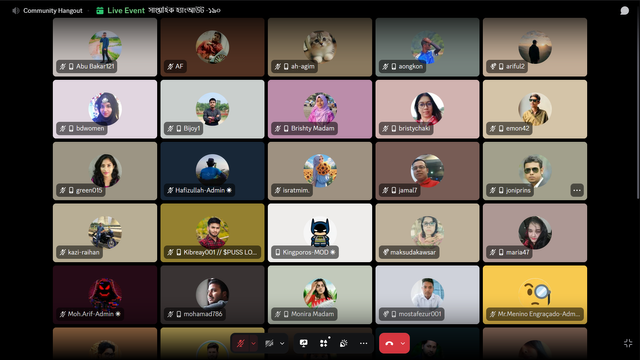
Task: Share your screen
Action: (304, 343)
